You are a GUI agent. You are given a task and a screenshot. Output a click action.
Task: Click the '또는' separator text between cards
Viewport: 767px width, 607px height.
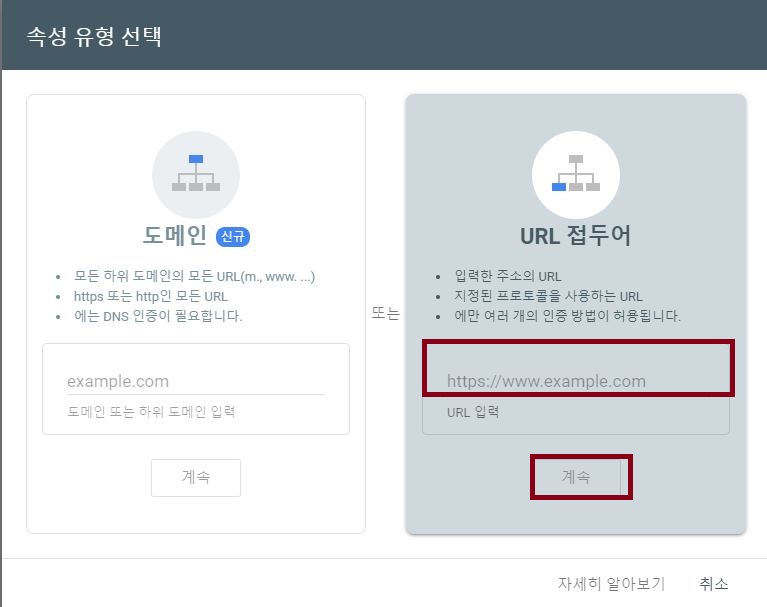click(385, 313)
